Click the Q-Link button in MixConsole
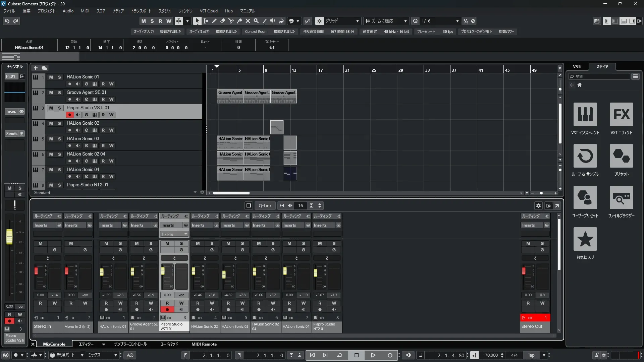Screen dimensions: 644x362 coord(265,206)
